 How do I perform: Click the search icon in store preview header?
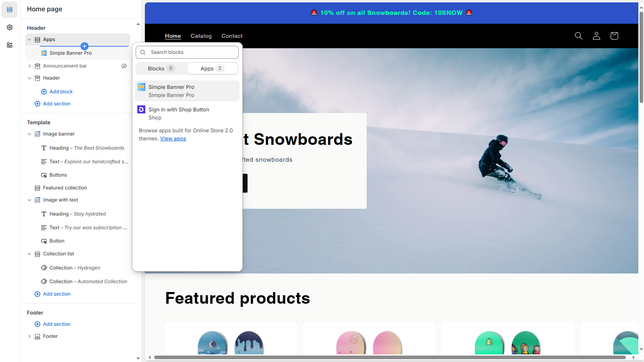[579, 36]
